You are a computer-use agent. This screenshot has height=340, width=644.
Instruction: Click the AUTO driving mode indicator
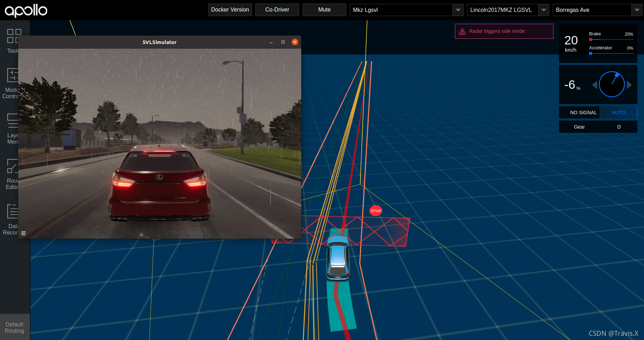[618, 113]
